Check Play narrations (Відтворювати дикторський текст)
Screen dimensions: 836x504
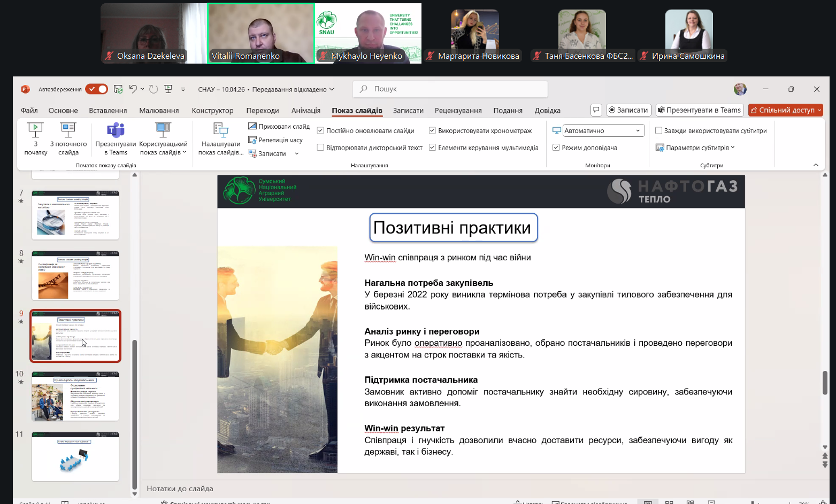point(320,148)
